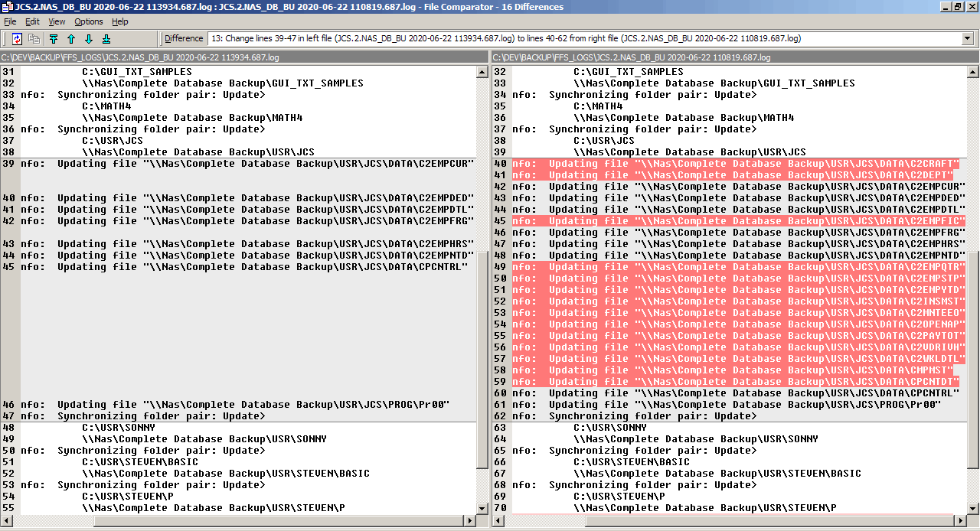
Task: Click right pane horizontal scrollbar right arrow
Action: coord(962,521)
